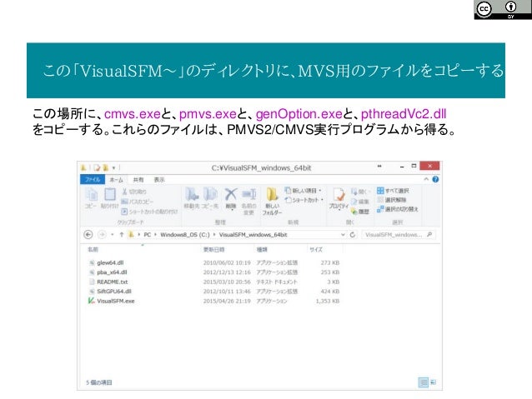Open the File (ファイル) ribbon tab

(93, 179)
